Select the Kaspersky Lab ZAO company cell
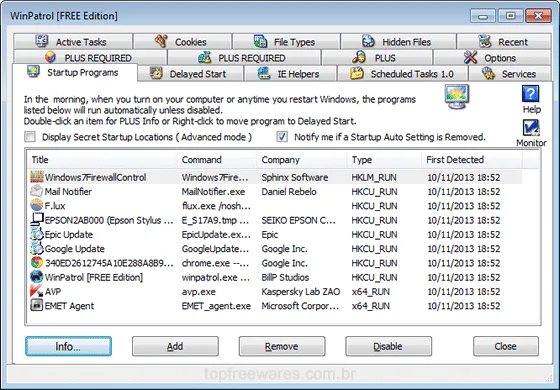The height and width of the screenshot is (390, 560). 301,292
